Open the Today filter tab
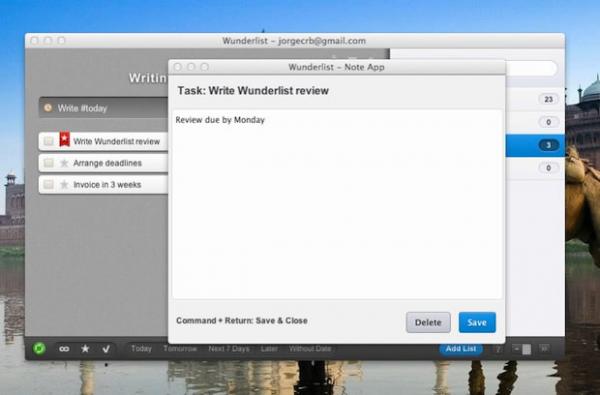This screenshot has height=395, width=600. pyautogui.click(x=141, y=349)
